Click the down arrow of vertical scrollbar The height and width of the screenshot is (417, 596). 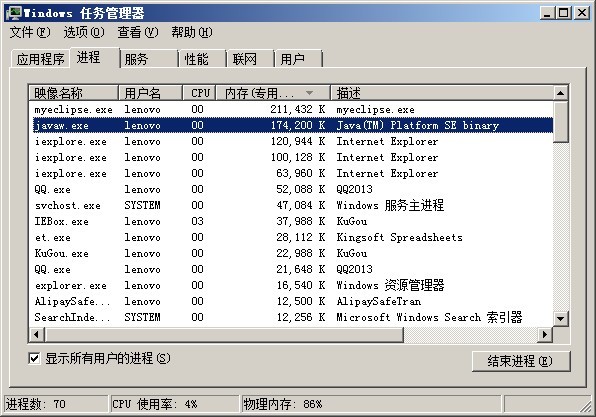coord(560,319)
